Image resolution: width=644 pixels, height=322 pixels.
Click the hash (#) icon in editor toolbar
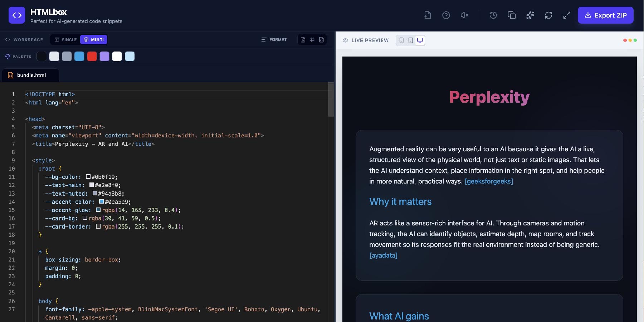click(x=312, y=40)
